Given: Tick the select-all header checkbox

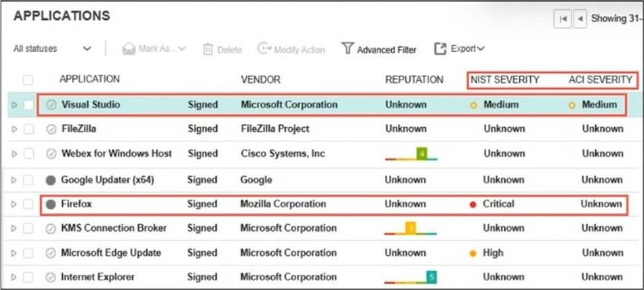Looking at the screenshot, I should (x=28, y=80).
